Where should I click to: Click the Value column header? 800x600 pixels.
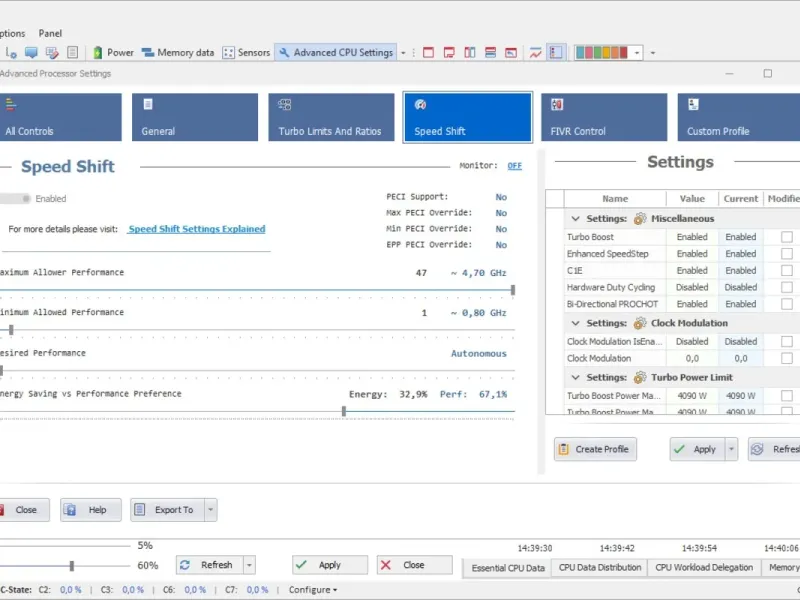[692, 198]
